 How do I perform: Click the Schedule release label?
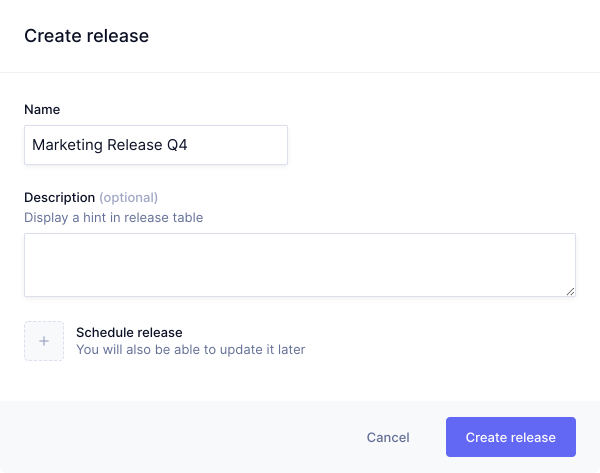(129, 332)
